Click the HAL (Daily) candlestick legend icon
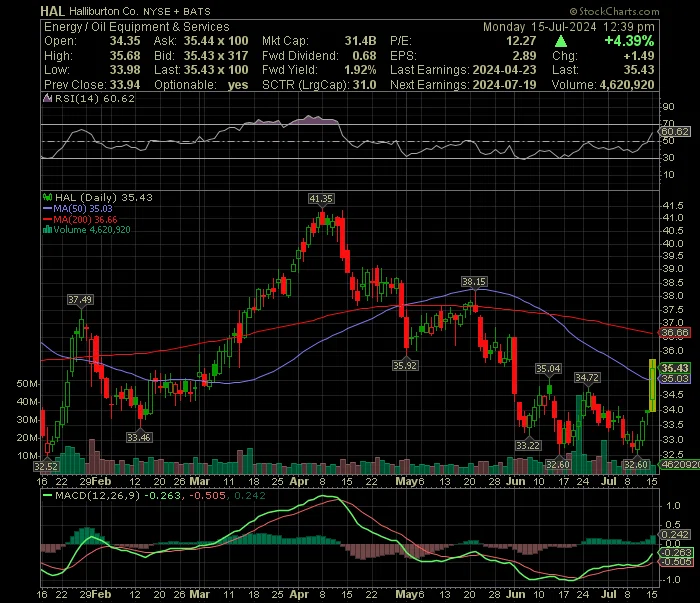The image size is (700, 603). [x=47, y=197]
